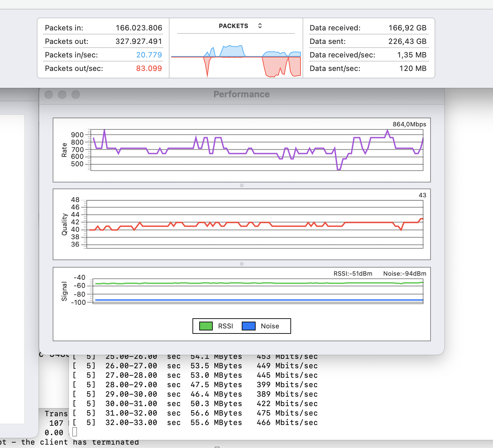Click the splitter handle between Rate and Quality
493x448 pixels.
point(242,185)
